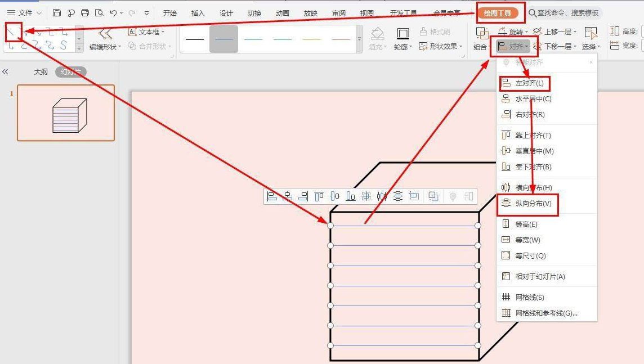Expand the shapes gallery more arrow
The width and height of the screenshot is (644, 364).
[79, 48]
